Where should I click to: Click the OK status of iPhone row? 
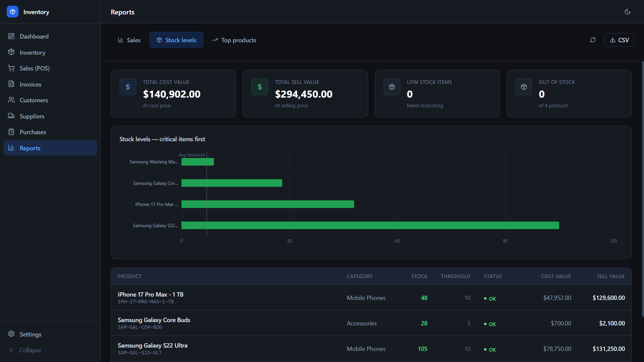[x=490, y=299]
